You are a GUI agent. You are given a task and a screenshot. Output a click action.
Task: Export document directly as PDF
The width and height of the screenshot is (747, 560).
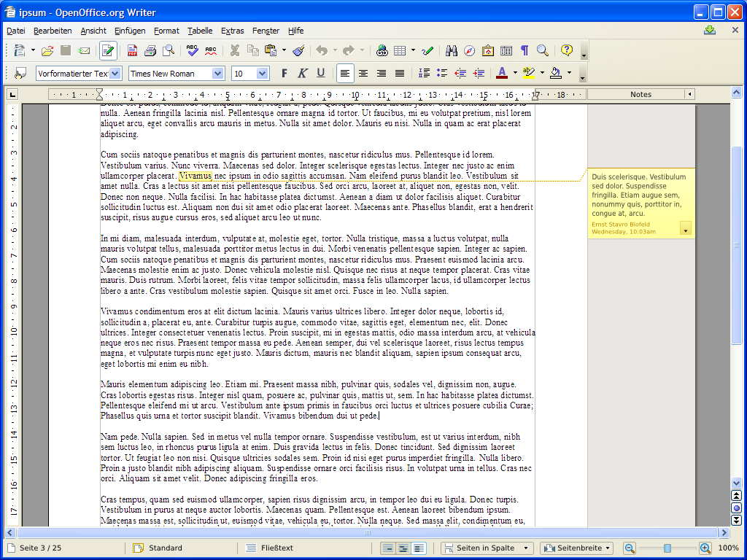pos(132,50)
